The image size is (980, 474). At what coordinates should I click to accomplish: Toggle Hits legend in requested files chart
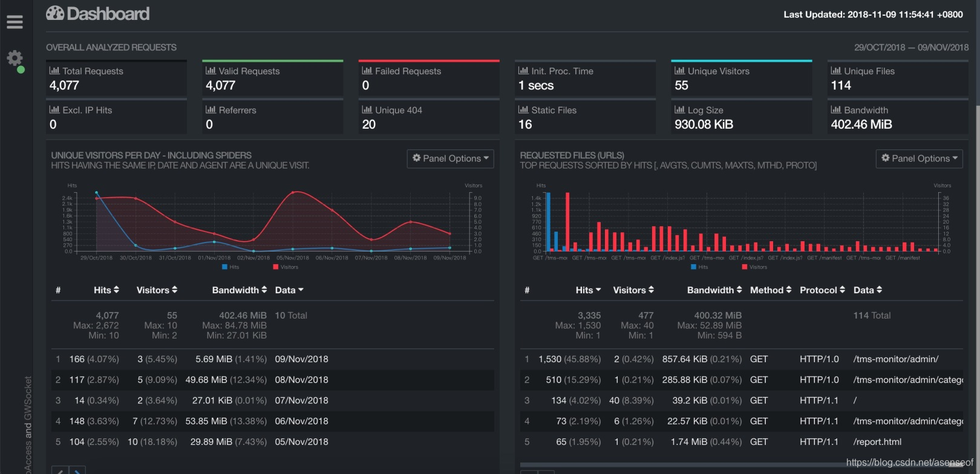(x=699, y=267)
